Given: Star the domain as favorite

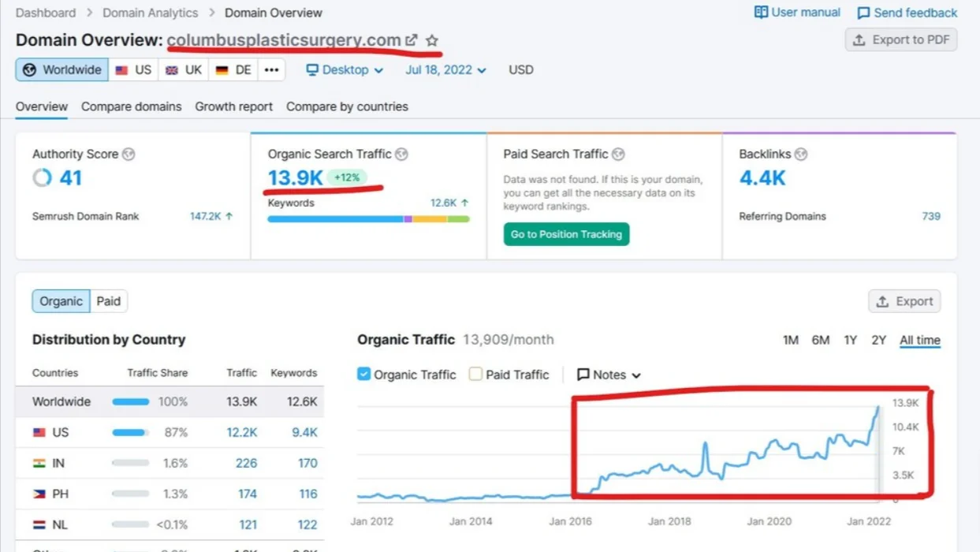Looking at the screenshot, I should point(432,40).
